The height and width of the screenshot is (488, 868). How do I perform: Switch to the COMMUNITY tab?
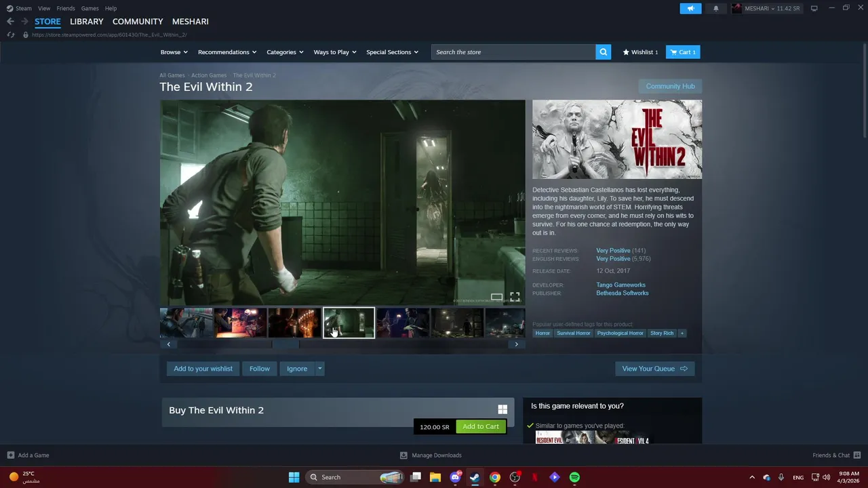coord(138,22)
